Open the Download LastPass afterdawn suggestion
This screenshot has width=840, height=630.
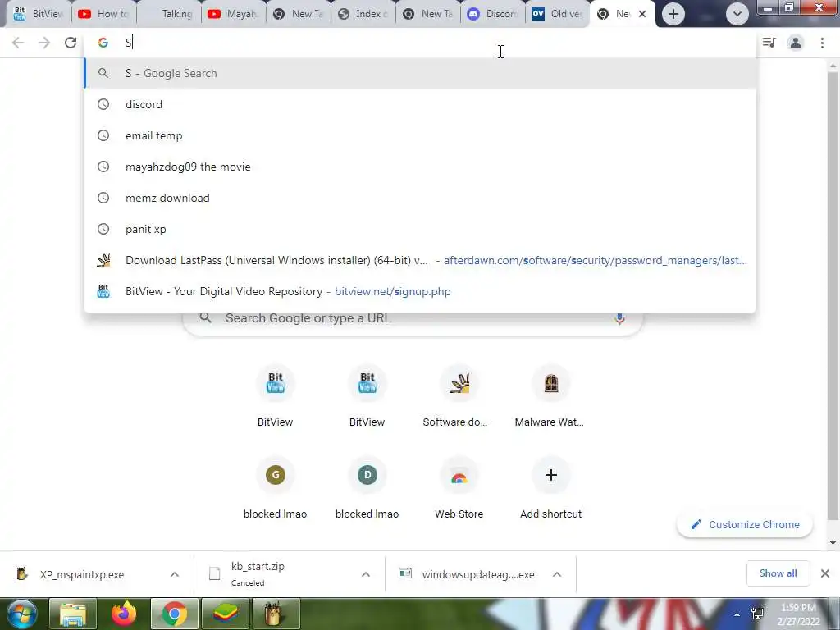pos(420,260)
